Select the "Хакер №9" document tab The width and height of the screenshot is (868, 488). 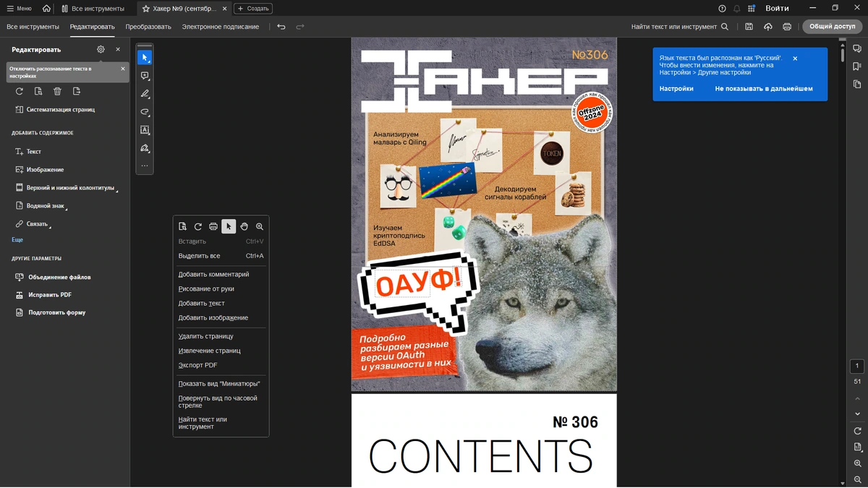click(184, 9)
